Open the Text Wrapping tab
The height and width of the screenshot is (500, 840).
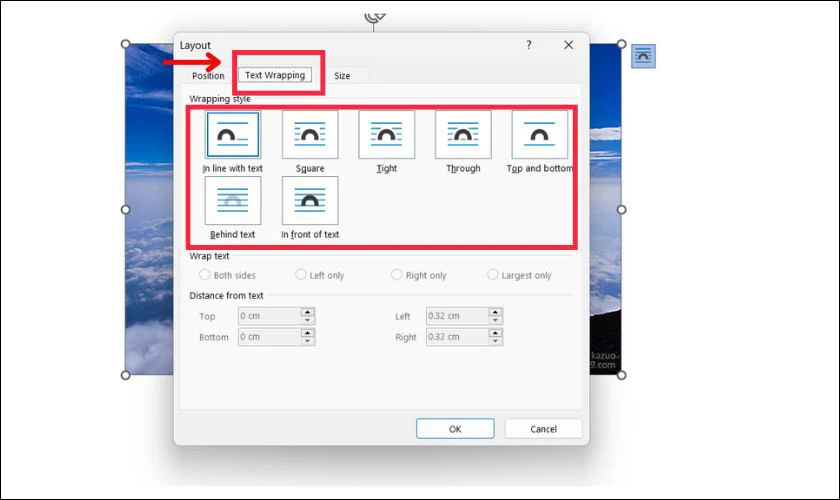275,75
